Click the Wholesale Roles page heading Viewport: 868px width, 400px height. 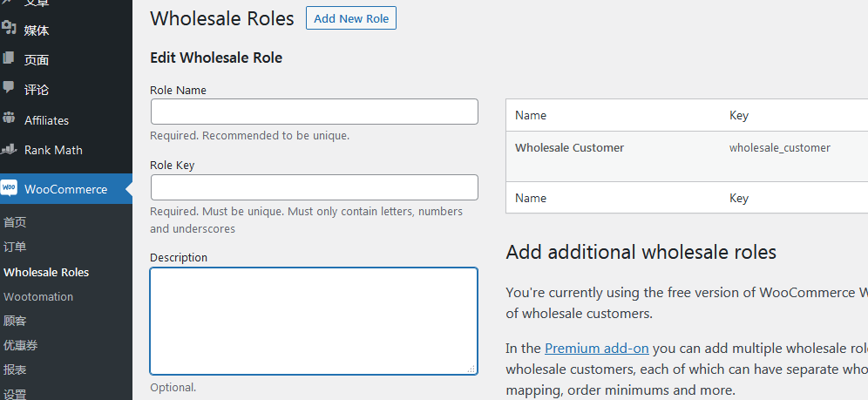coord(222,18)
